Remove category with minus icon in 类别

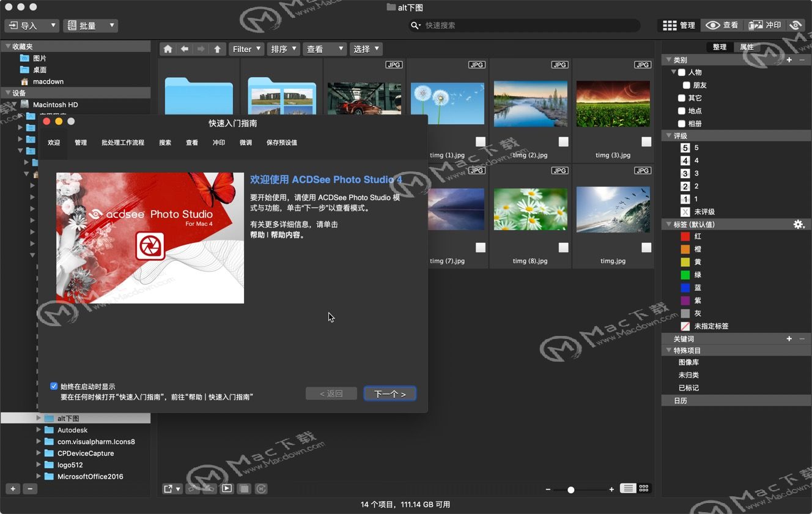tap(802, 60)
